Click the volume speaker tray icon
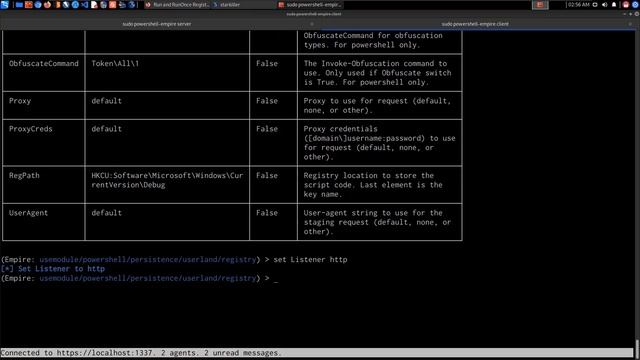The image size is (640, 360). pos(604,5)
